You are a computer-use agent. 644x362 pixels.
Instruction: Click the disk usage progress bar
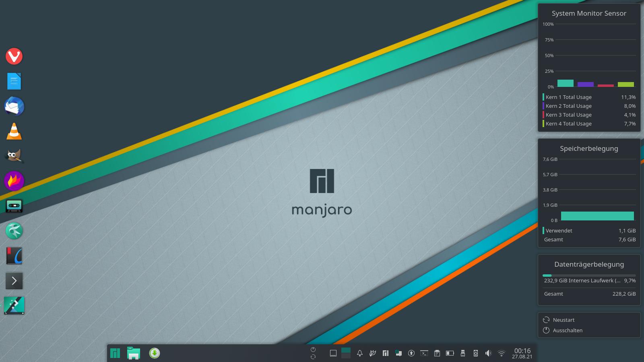(589, 276)
